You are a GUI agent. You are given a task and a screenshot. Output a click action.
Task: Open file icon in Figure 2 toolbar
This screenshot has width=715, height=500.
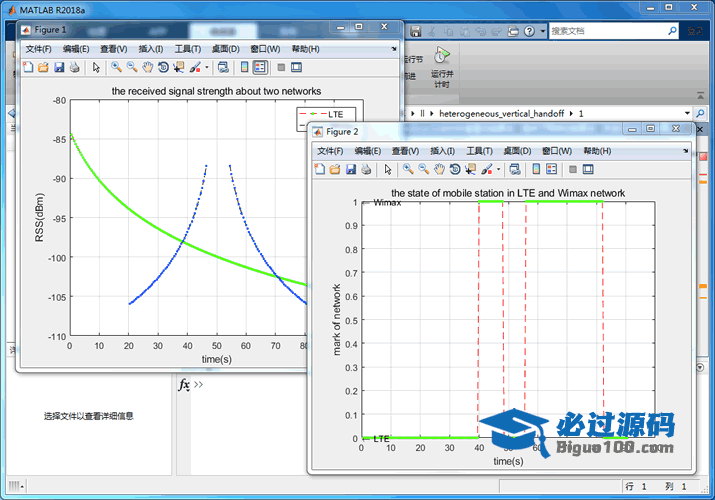point(335,170)
